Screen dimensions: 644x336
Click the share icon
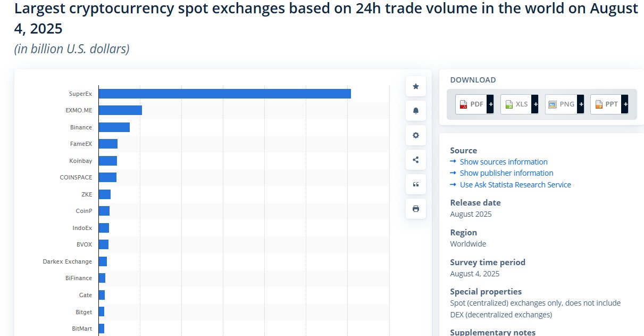click(x=416, y=160)
